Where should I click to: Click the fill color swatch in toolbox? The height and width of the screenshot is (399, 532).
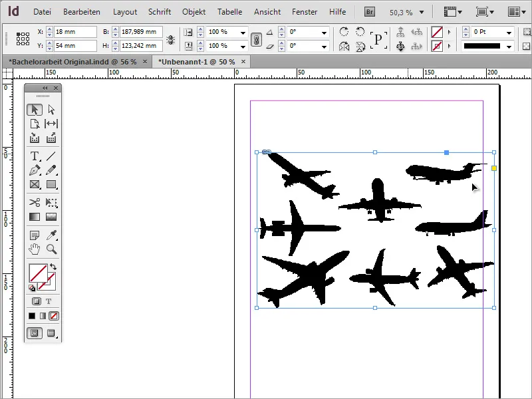37,272
